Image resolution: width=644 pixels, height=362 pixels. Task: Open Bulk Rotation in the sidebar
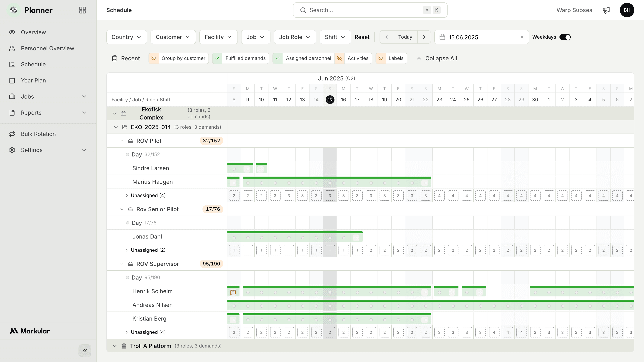pyautogui.click(x=48, y=134)
